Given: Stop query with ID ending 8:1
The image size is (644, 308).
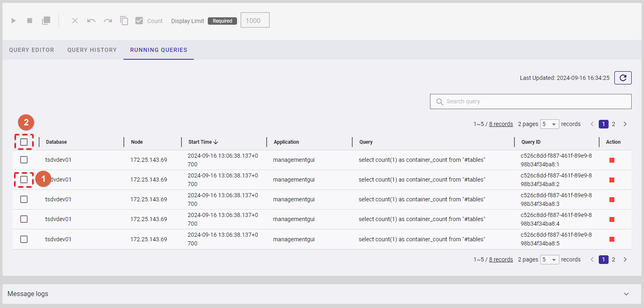Looking at the screenshot, I should pyautogui.click(x=611, y=160).
